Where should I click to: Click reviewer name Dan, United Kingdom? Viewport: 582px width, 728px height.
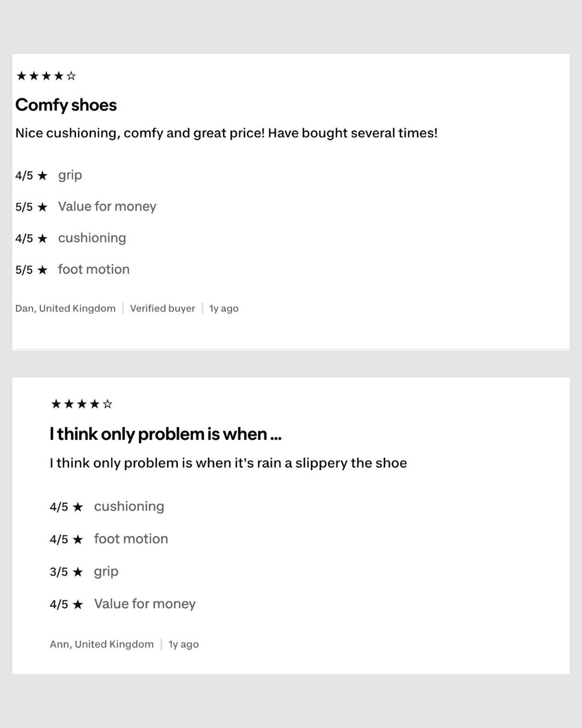coord(65,308)
